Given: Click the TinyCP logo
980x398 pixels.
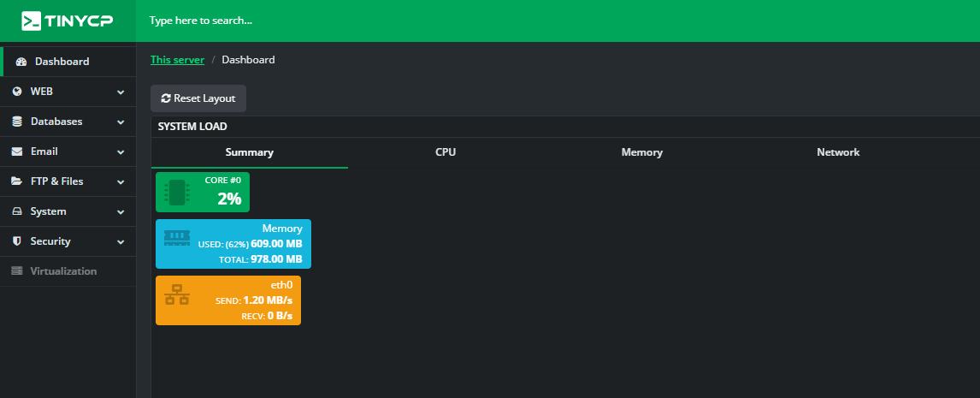Looking at the screenshot, I should (x=68, y=21).
